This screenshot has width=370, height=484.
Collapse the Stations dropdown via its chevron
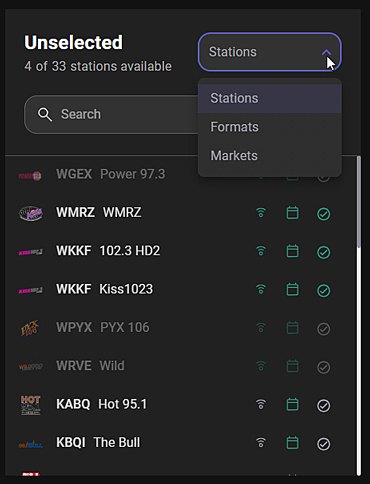326,52
